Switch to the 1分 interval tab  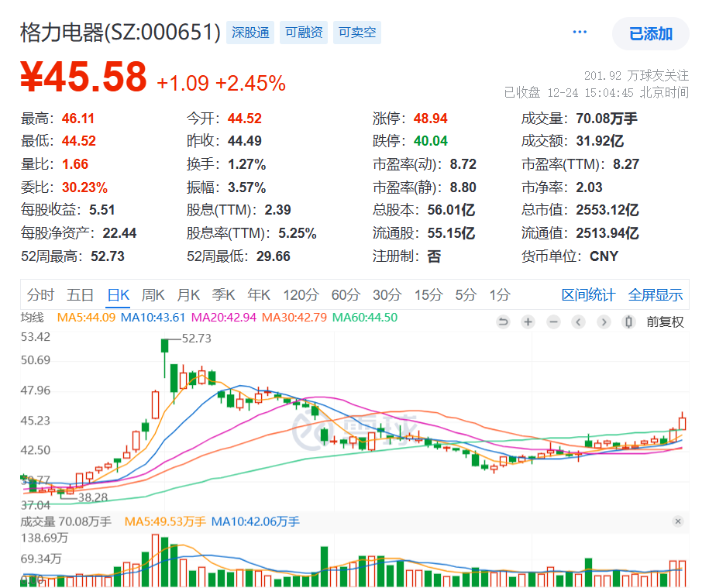[x=500, y=295]
